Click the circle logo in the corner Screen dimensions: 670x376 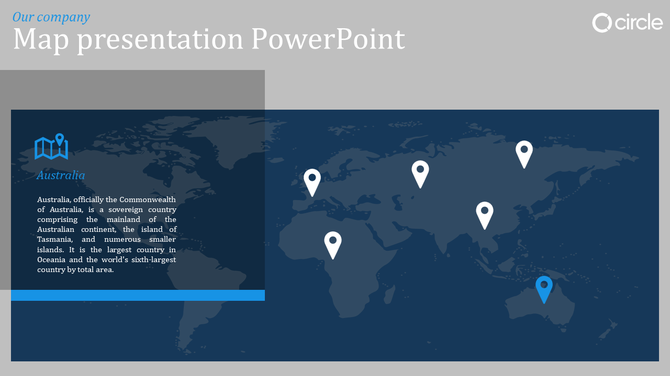[x=627, y=22]
